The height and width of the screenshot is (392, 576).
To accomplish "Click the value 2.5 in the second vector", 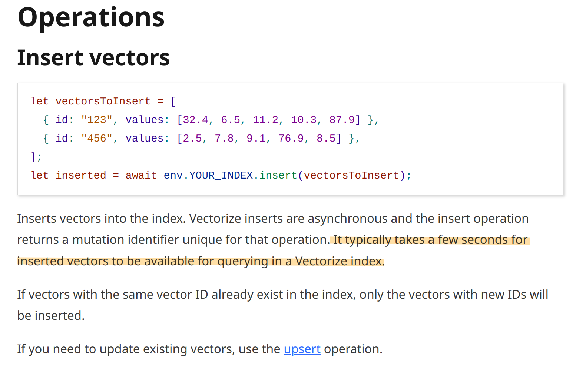I will point(192,138).
